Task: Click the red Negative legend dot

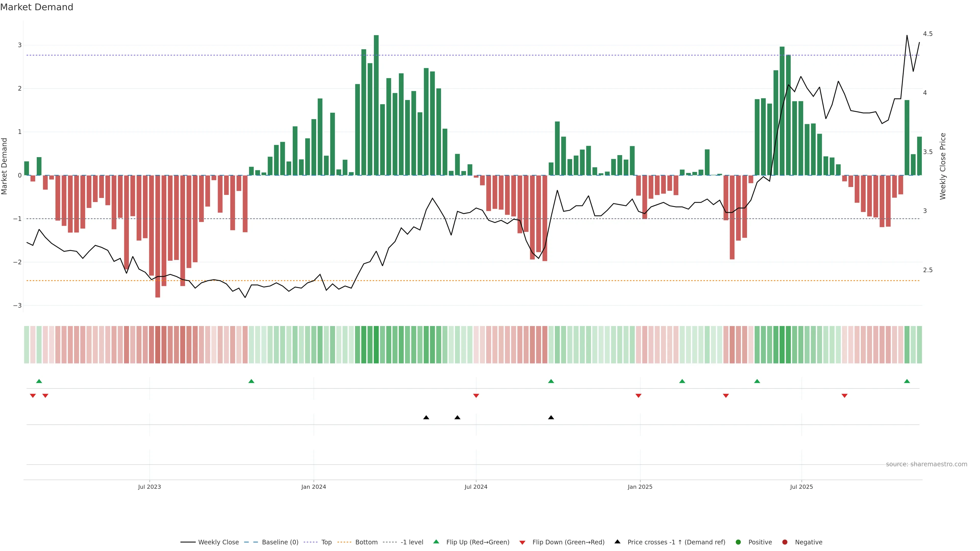Action: pyautogui.click(x=785, y=542)
